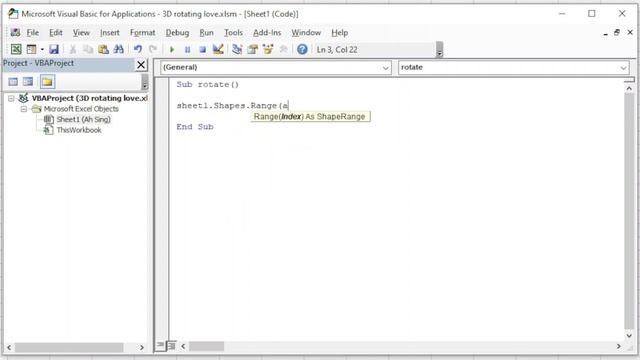The width and height of the screenshot is (640, 360).
Task: Restore the inner code window
Action: click(617, 32)
